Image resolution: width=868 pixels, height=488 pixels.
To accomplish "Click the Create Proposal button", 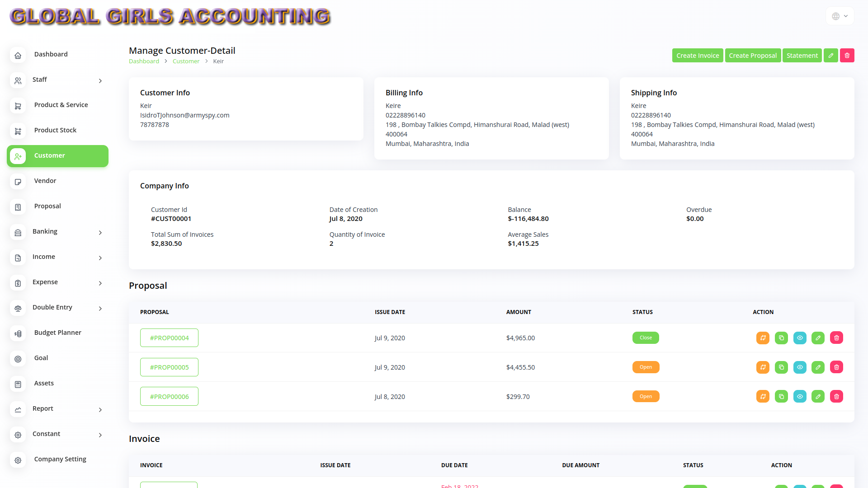I will click(753, 56).
